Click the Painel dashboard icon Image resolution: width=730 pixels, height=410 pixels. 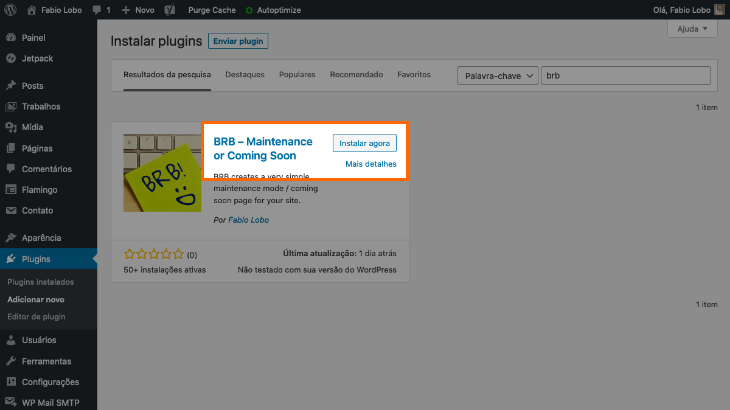coord(11,38)
